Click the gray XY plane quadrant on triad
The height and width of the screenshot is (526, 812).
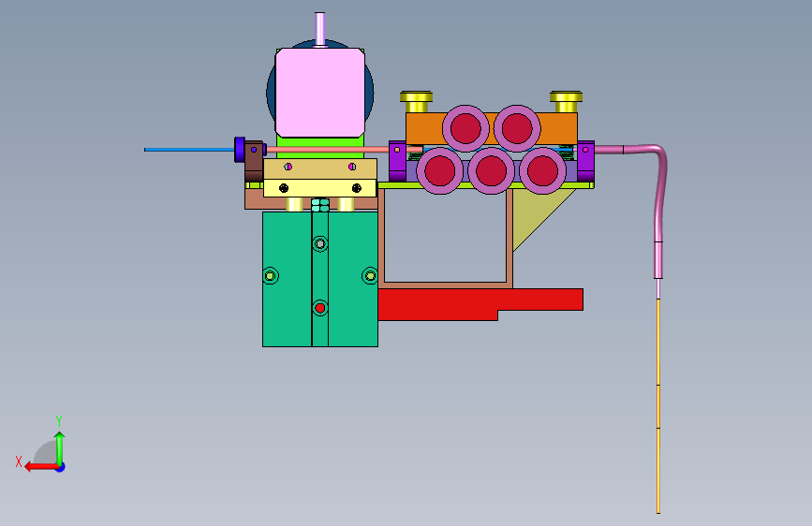[46, 452]
